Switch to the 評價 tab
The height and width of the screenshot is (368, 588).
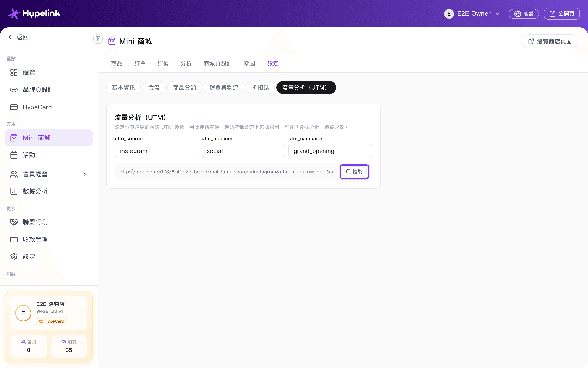point(163,64)
